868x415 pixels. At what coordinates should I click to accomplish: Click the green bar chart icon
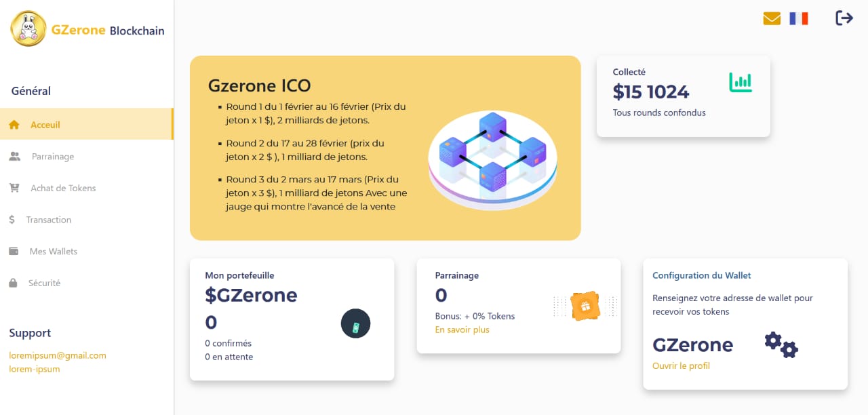741,82
